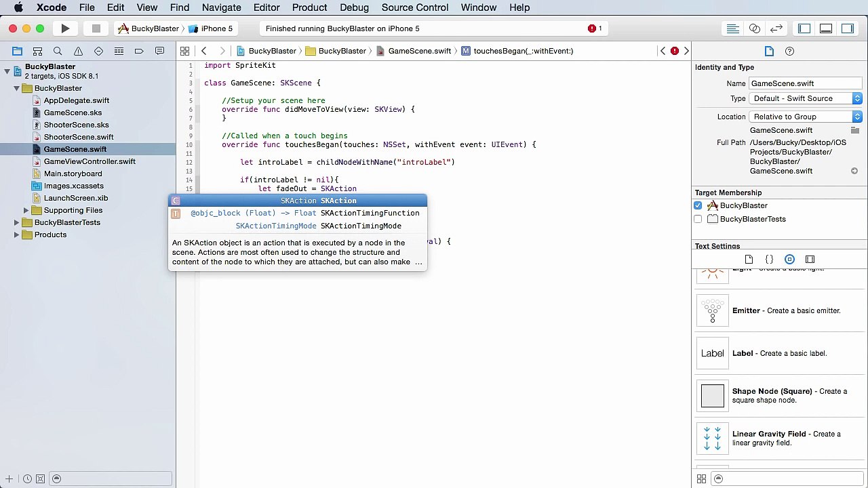Run the project with the Play button

click(x=65, y=28)
